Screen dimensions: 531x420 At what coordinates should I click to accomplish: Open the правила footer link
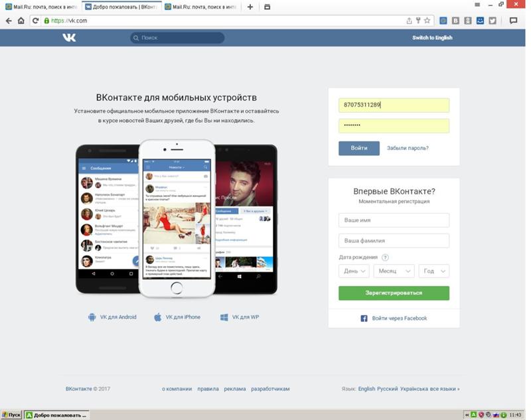click(x=208, y=389)
